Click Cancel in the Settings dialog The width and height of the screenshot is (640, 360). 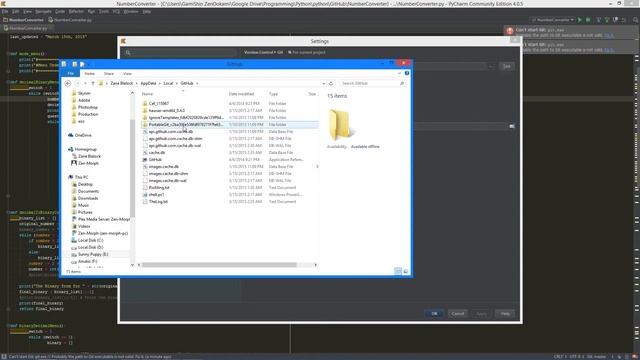[458, 313]
